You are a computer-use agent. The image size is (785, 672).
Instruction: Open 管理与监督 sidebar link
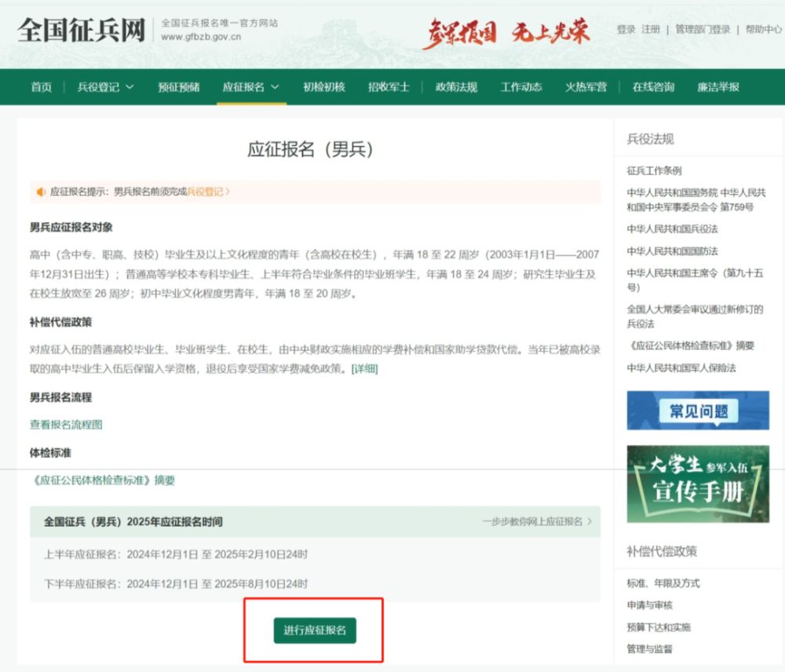click(649, 649)
